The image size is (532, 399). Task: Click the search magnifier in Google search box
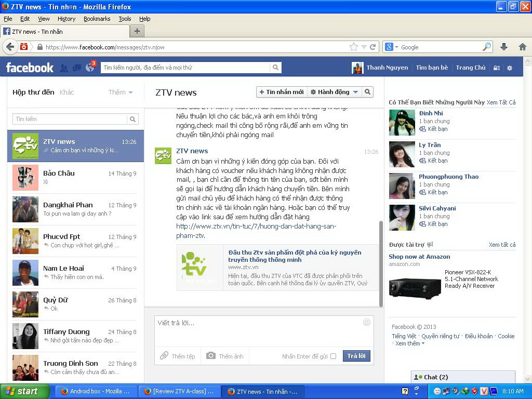[x=486, y=47]
